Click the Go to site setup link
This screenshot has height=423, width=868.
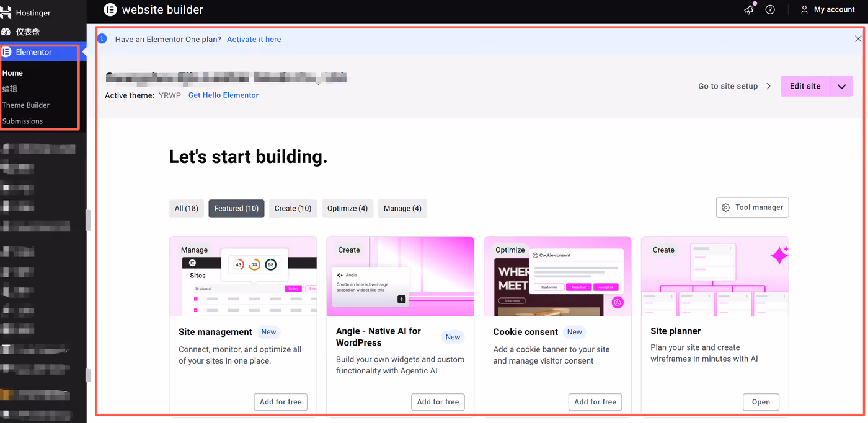tap(728, 86)
